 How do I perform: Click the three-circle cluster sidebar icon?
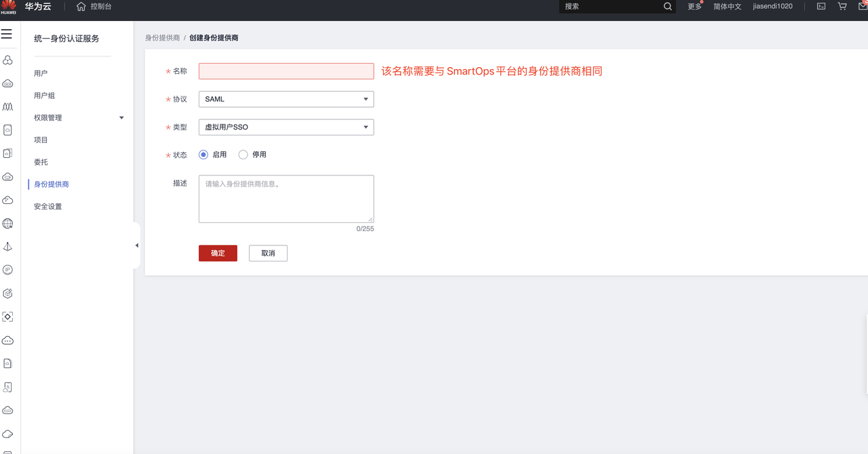(x=7, y=60)
